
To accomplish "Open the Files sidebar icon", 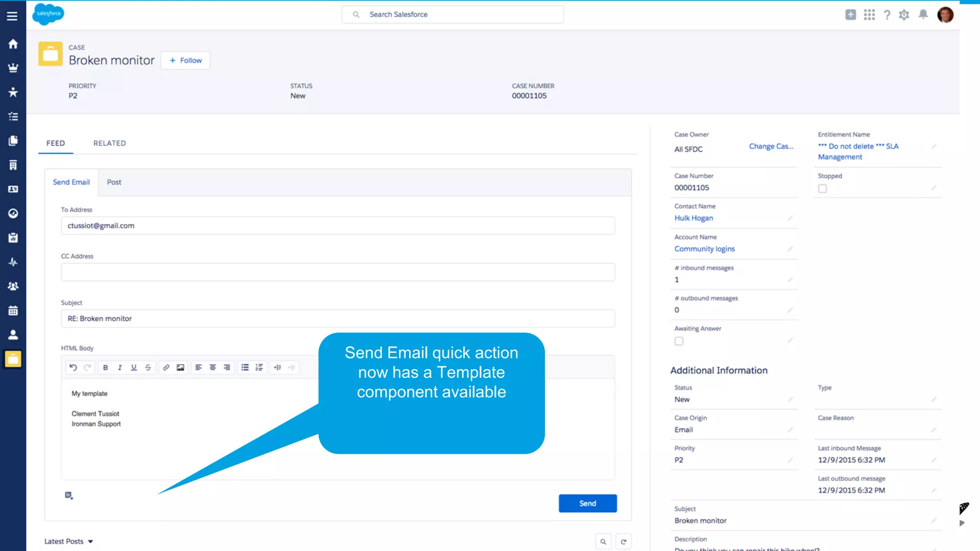I will [13, 141].
